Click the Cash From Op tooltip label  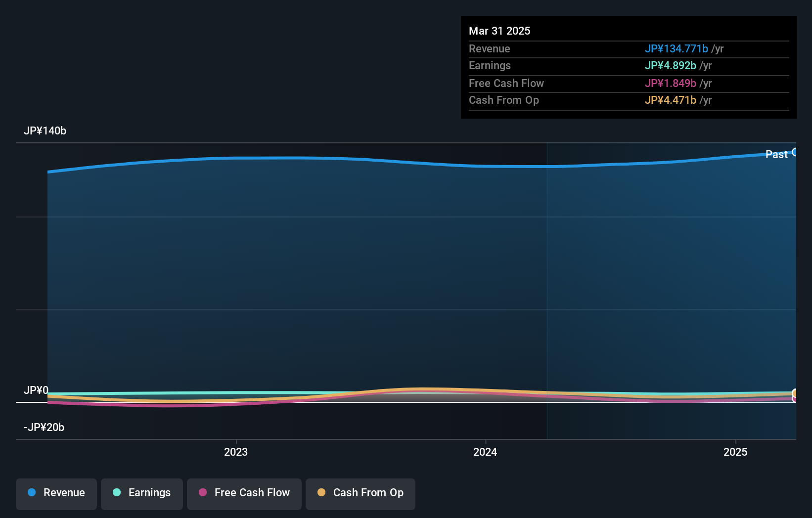(504, 100)
